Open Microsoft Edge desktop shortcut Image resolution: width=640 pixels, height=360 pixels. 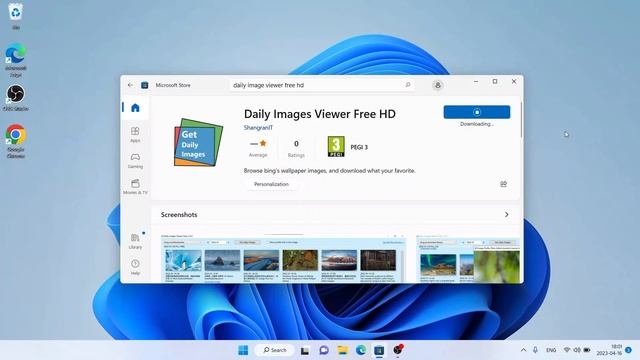click(16, 60)
